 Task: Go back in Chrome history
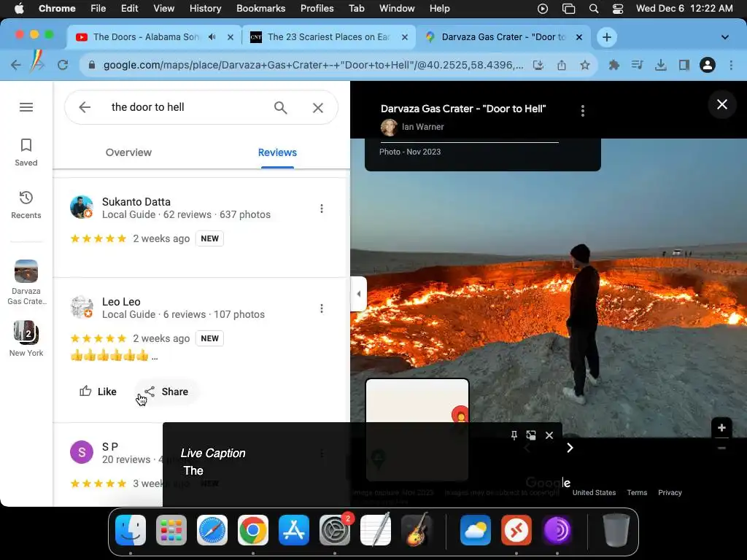tap(16, 65)
